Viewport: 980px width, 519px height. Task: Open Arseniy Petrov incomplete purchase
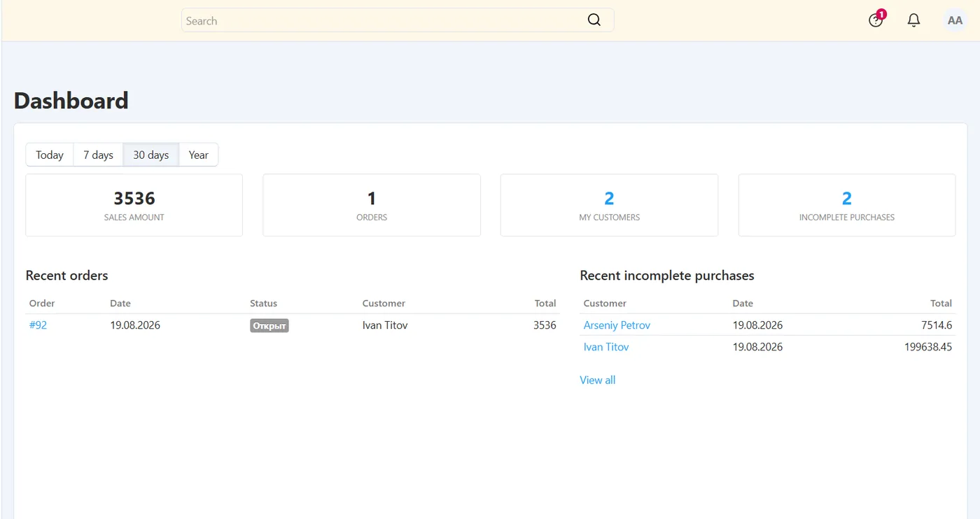617,325
